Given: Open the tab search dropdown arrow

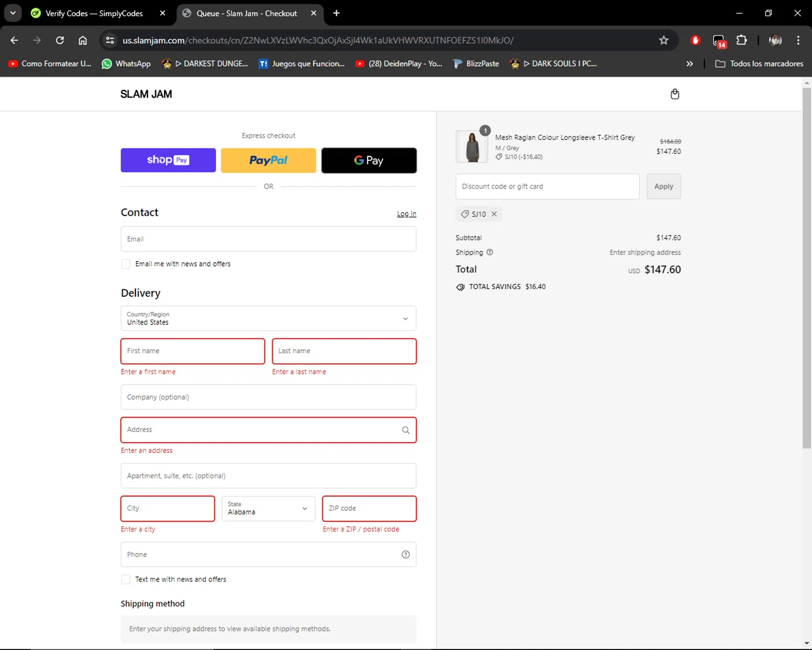Looking at the screenshot, I should click(x=12, y=13).
